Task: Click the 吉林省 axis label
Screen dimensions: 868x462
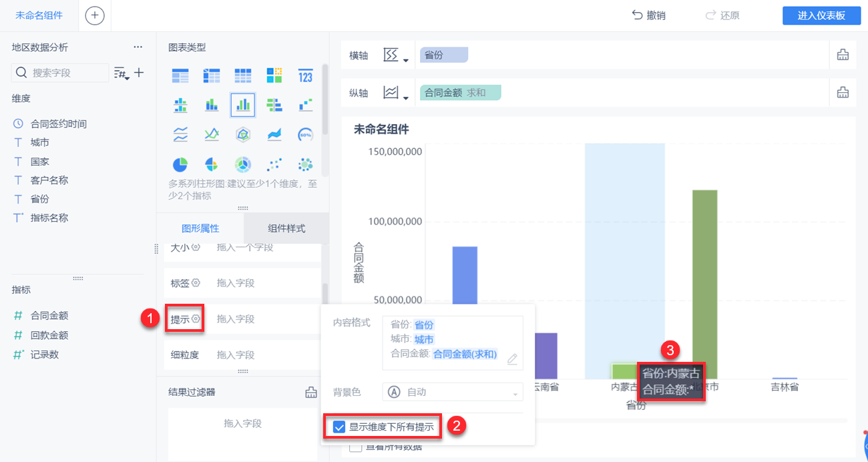Action: pos(785,387)
